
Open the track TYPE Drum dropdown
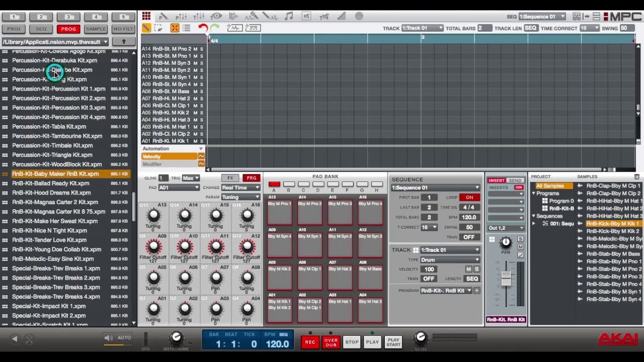click(x=450, y=260)
